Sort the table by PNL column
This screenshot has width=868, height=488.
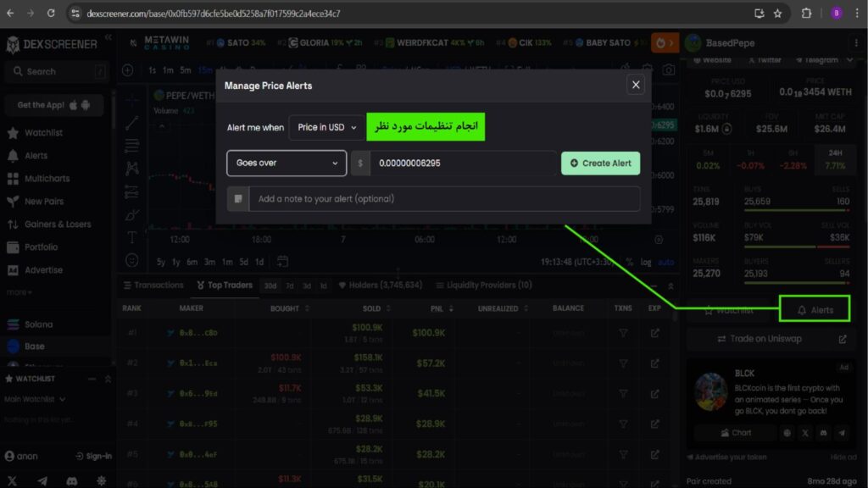442,308
